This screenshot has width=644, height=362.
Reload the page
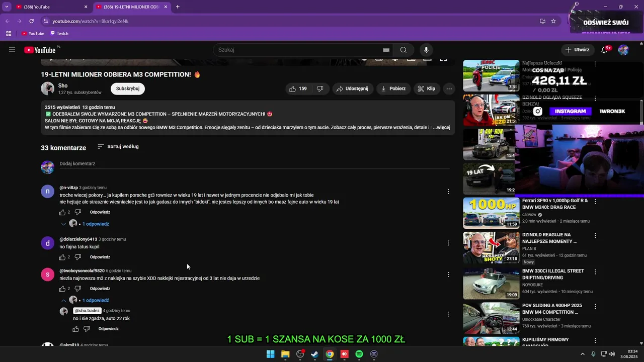(31, 21)
